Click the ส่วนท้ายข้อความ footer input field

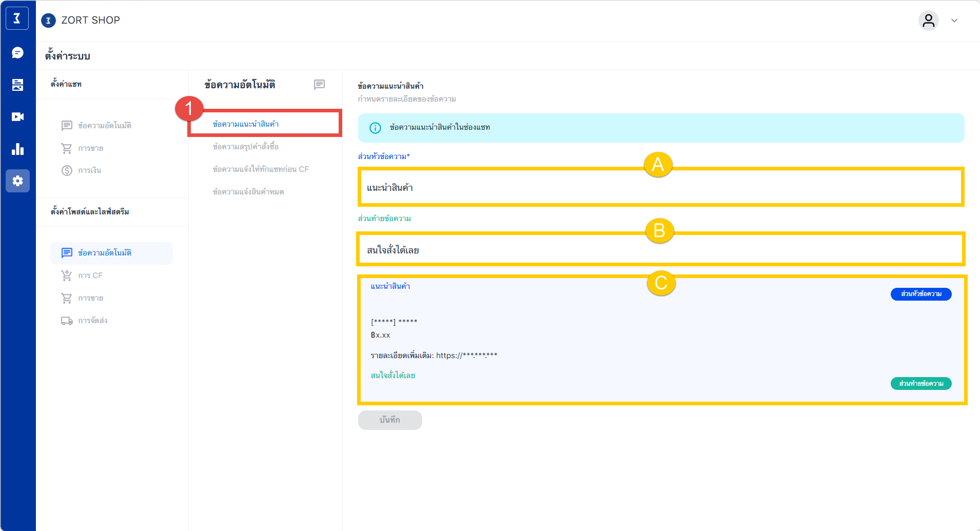pos(660,250)
